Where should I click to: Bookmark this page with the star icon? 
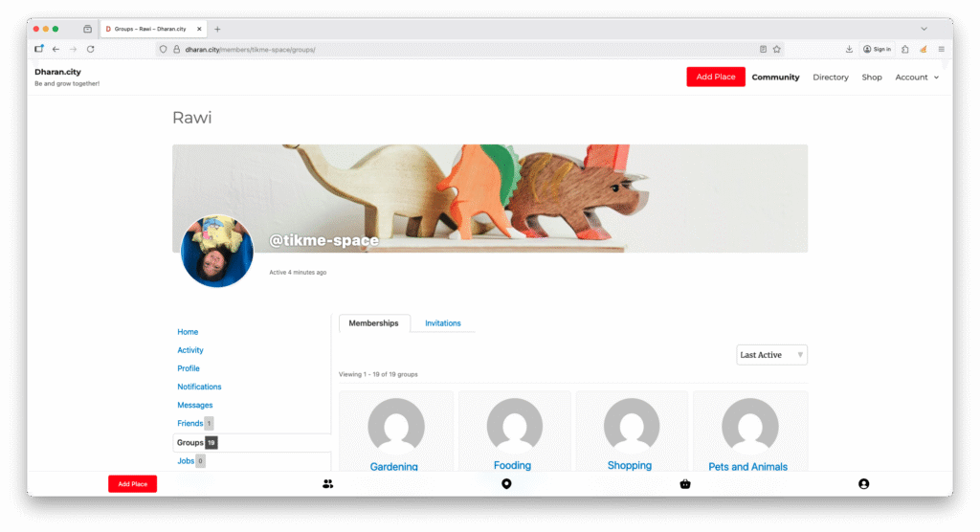pyautogui.click(x=777, y=49)
